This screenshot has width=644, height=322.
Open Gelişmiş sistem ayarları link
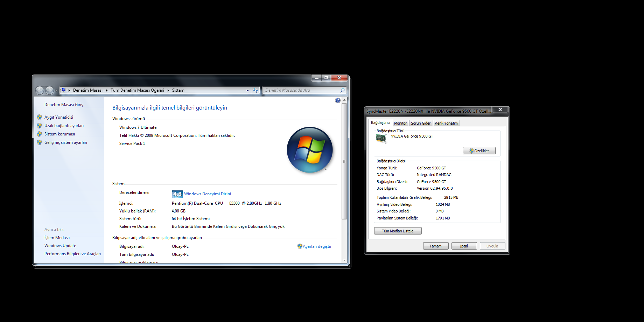click(x=66, y=142)
